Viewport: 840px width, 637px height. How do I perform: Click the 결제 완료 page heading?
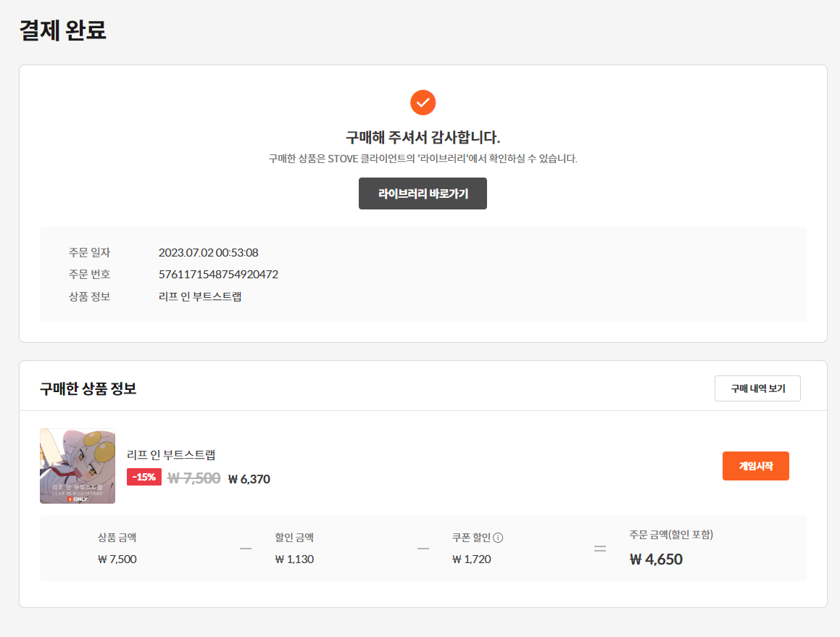[63, 30]
